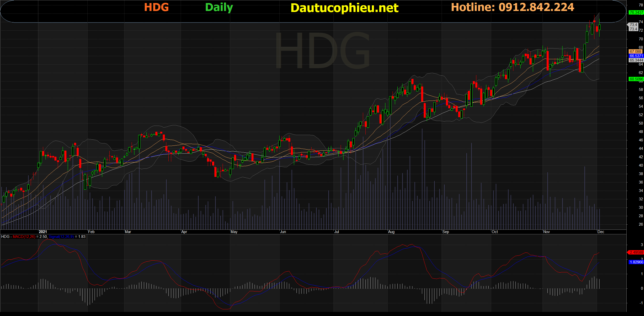
Task: Open the Dautucophieu.net link
Action: pyautogui.click(x=344, y=8)
